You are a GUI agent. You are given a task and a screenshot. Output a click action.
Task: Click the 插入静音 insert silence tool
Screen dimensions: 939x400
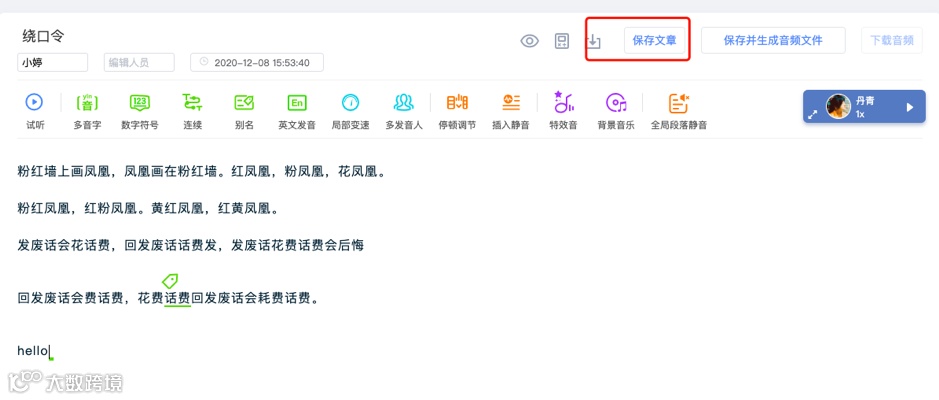pyautogui.click(x=511, y=102)
